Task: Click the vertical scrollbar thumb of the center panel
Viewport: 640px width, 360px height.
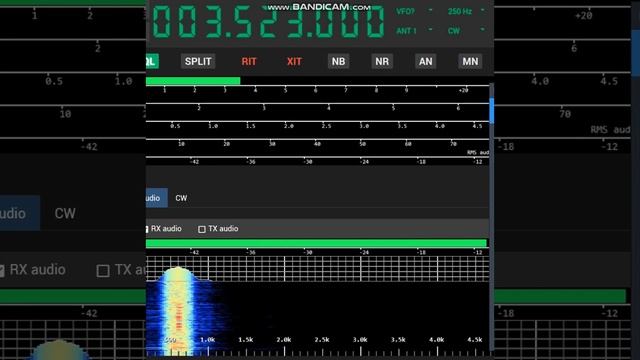Action: pyautogui.click(x=491, y=110)
